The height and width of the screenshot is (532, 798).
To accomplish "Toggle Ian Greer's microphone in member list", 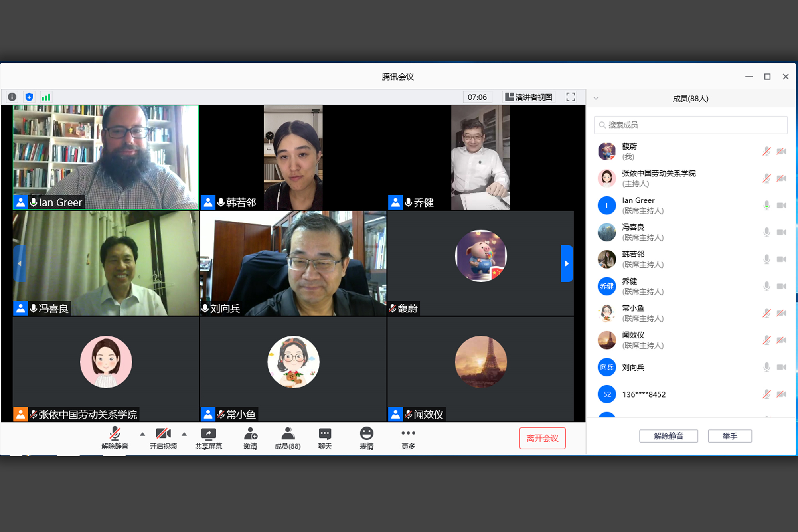I will pyautogui.click(x=766, y=206).
